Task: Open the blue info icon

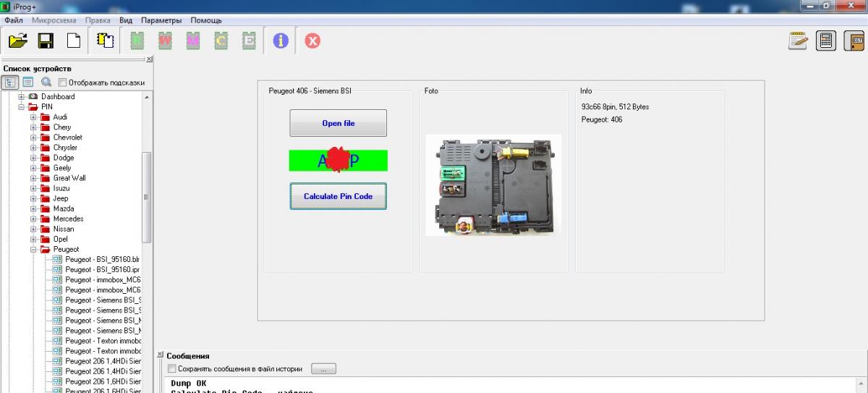Action: click(281, 41)
